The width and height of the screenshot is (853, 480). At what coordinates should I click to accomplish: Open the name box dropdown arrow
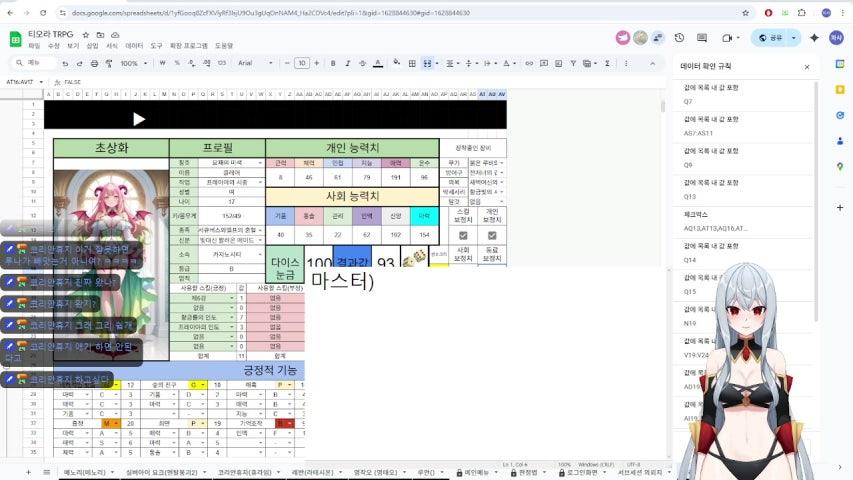[x=41, y=82]
